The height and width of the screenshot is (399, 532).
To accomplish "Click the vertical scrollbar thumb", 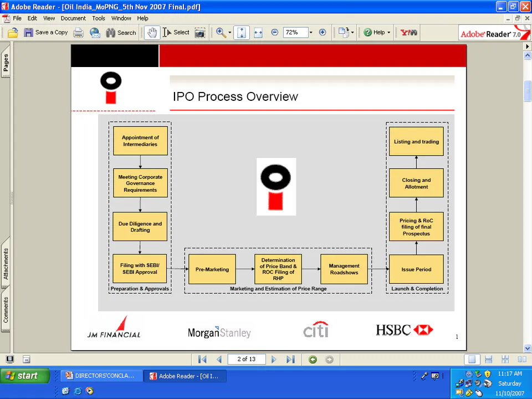I will [527, 91].
